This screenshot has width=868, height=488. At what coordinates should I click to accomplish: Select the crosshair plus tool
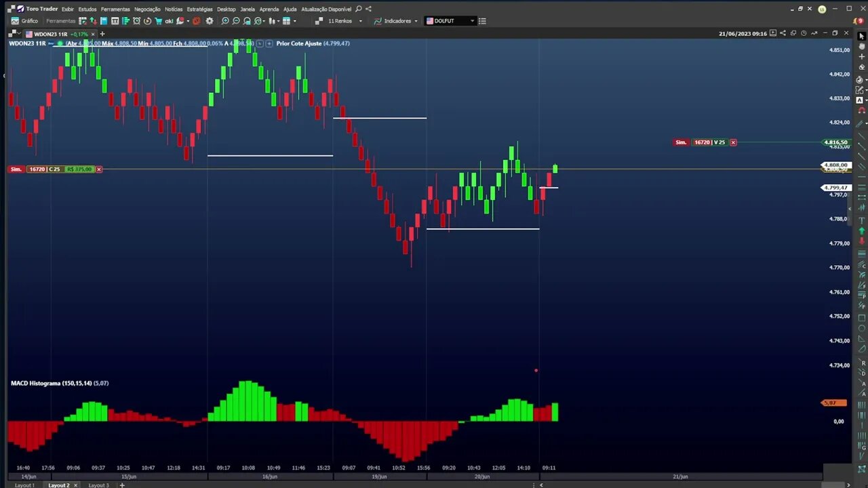coord(862,56)
